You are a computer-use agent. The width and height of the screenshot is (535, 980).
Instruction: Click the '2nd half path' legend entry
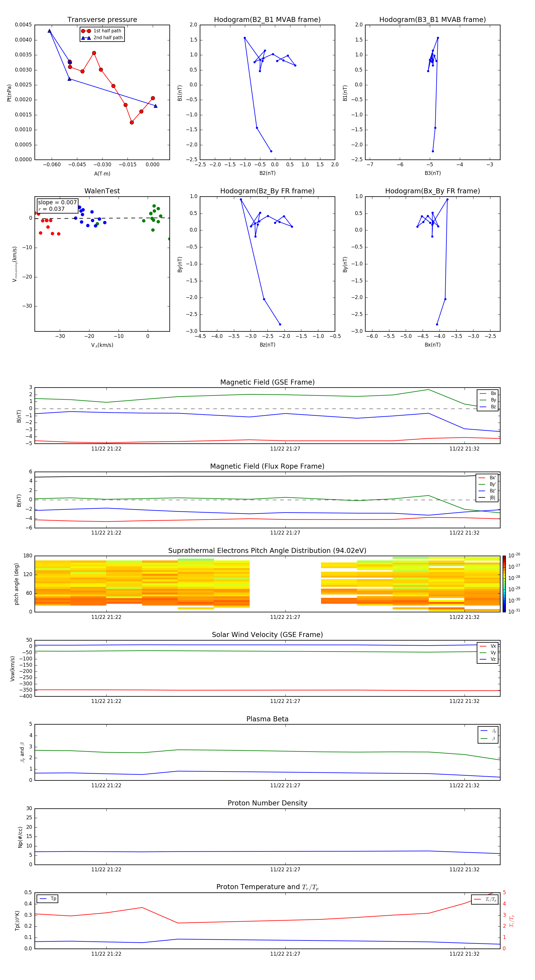[x=102, y=38]
